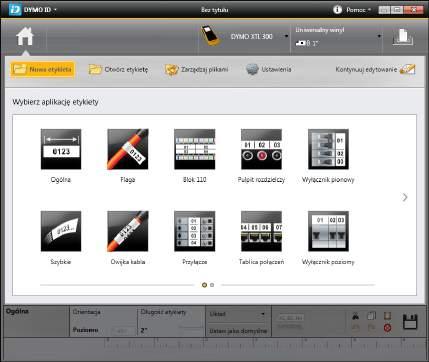Choose the Wyłącznik pionowy label icon
The height and width of the screenshot is (362, 429).
coord(328,149)
